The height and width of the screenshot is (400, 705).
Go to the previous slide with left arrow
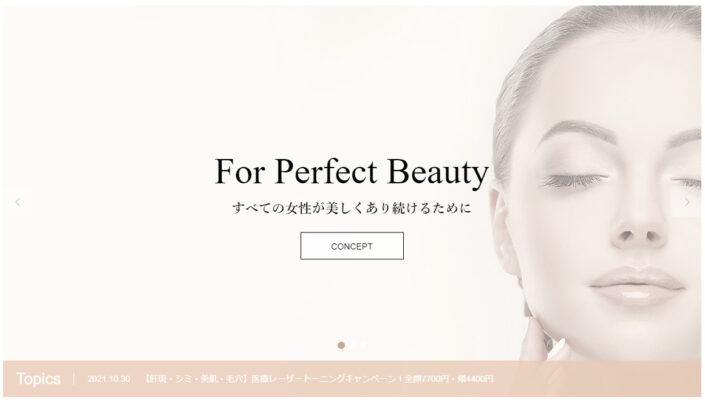coord(18,202)
